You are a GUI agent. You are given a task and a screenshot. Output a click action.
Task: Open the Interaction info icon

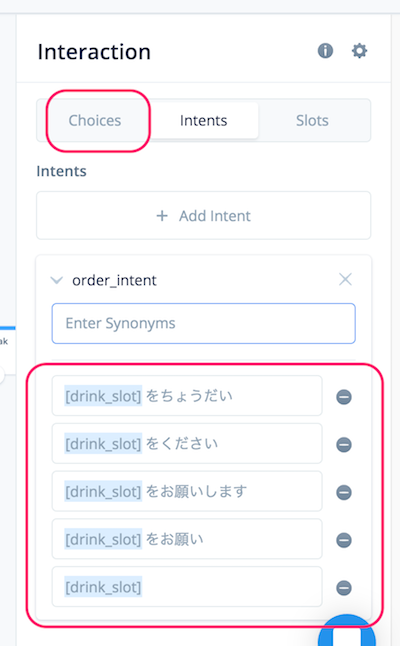[325, 51]
